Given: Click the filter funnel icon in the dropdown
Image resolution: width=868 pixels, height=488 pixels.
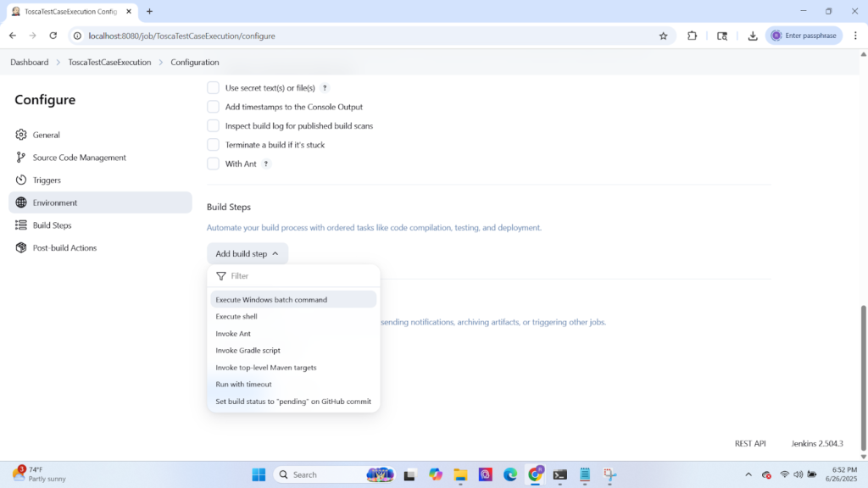Looking at the screenshot, I should point(220,275).
